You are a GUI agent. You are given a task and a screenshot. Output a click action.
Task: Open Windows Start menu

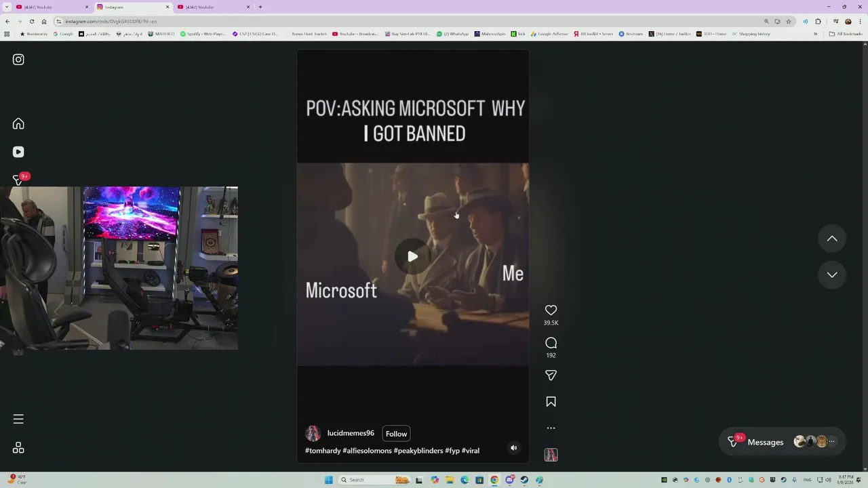(x=329, y=480)
